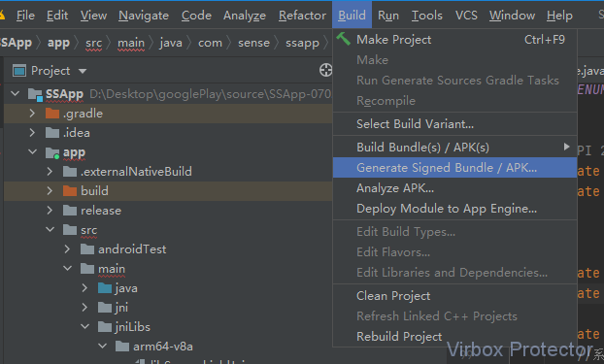This screenshot has width=604, height=364.
Task: Click the app module folder icon
Action: tap(52, 152)
